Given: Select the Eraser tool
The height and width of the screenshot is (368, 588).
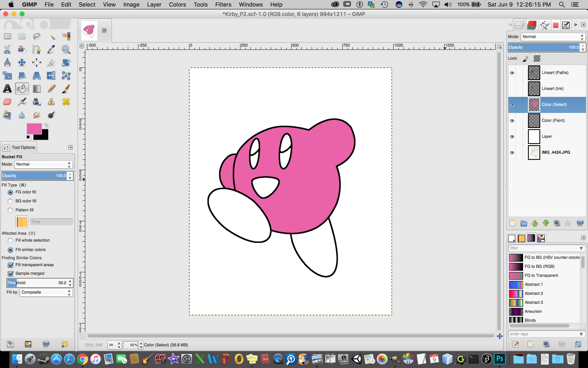Looking at the screenshot, I should click(7, 102).
